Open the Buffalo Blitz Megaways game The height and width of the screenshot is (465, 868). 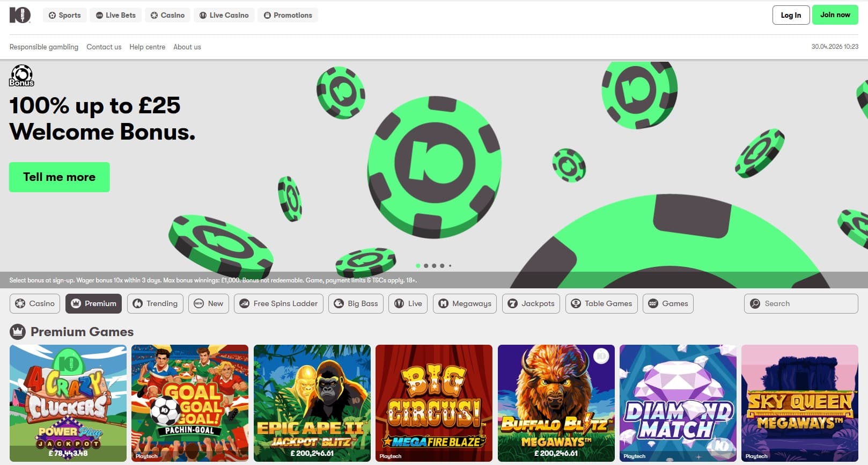coord(556,403)
